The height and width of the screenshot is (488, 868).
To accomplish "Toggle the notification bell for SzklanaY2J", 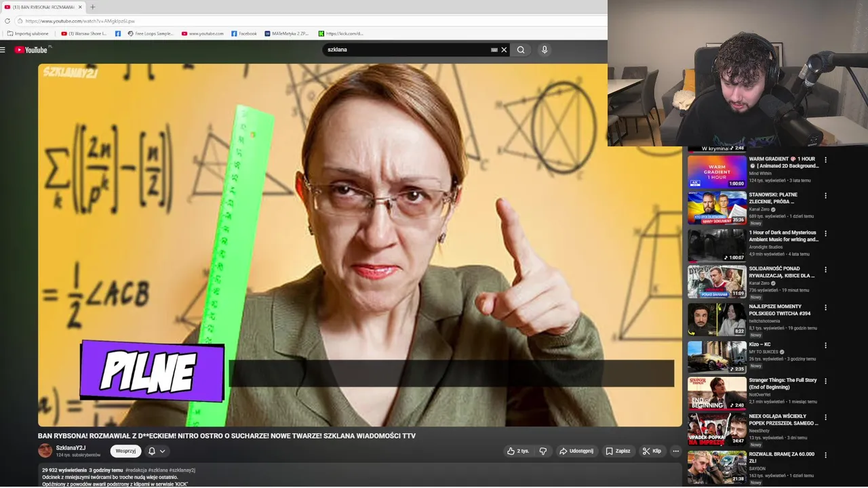I will [152, 451].
